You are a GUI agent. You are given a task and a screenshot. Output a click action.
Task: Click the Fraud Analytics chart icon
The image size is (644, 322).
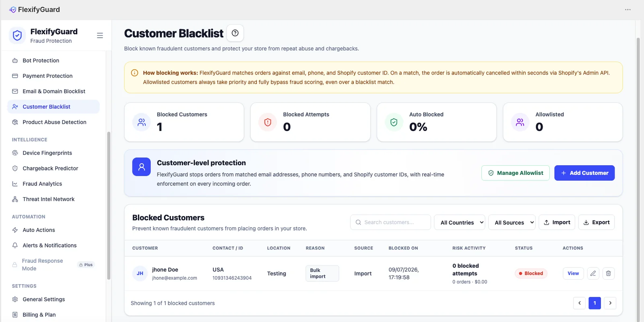tap(15, 184)
